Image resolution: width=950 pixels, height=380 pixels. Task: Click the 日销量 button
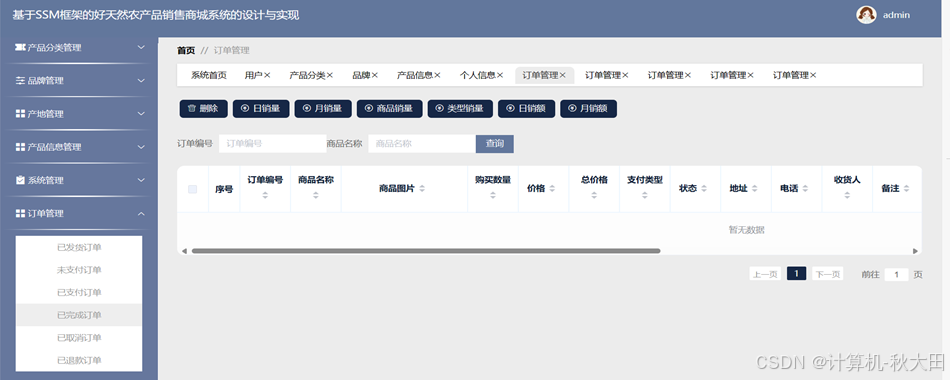coord(261,108)
